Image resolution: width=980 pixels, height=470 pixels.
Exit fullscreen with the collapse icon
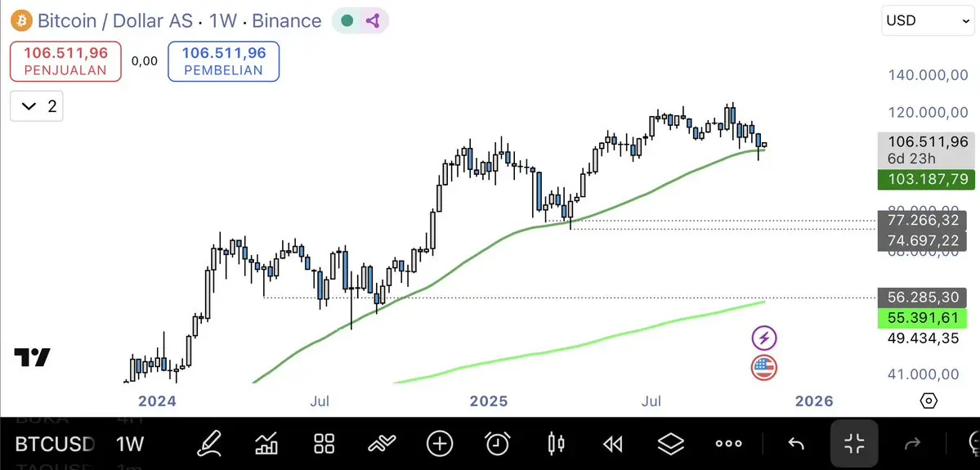854,445
